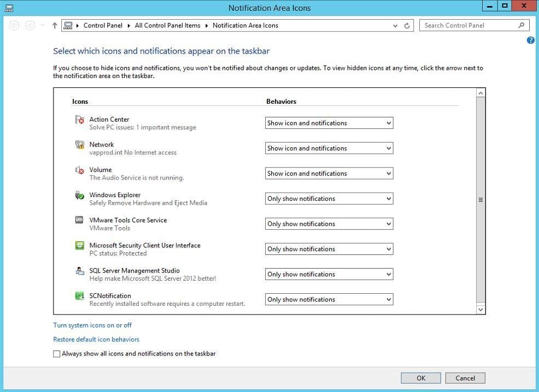Click the Windows Explorer safely remove icon
This screenshot has height=392, width=539.
click(79, 195)
